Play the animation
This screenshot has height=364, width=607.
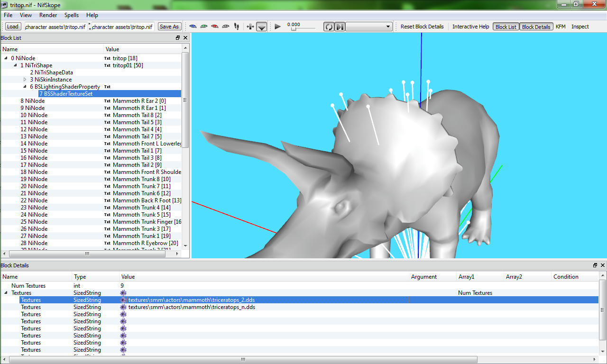[278, 27]
